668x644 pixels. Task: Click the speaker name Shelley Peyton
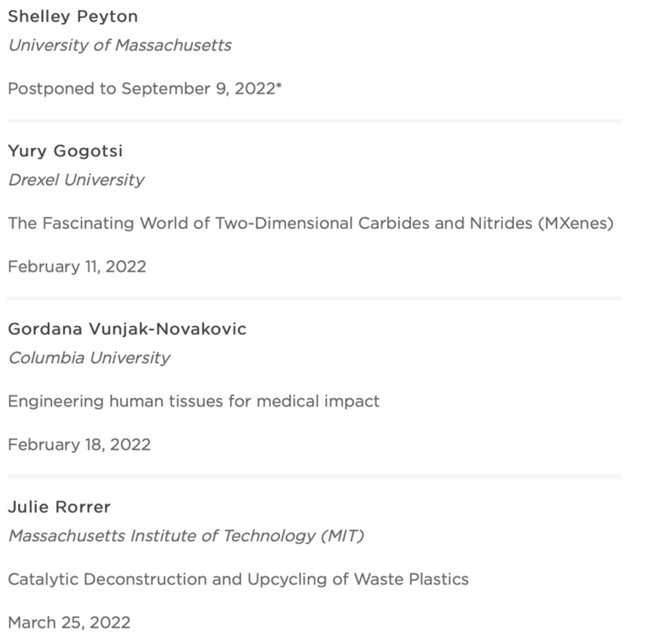tap(73, 17)
